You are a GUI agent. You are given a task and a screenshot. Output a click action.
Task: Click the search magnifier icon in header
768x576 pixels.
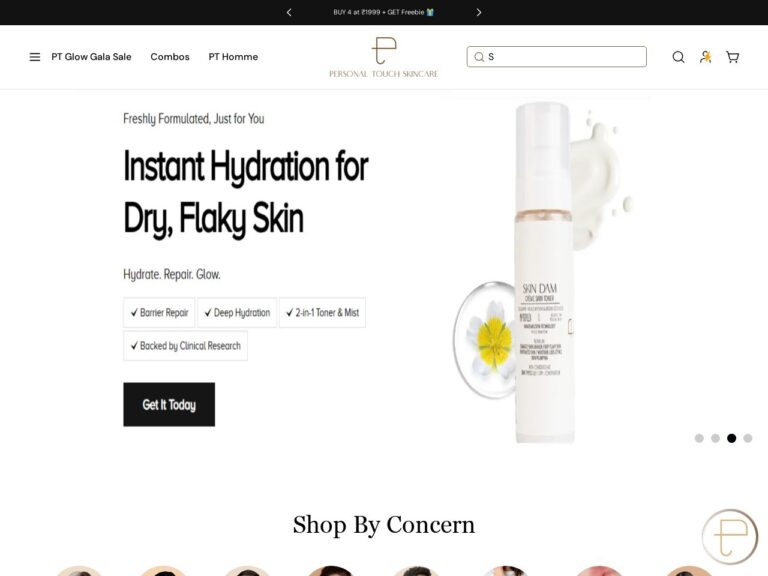(x=678, y=57)
